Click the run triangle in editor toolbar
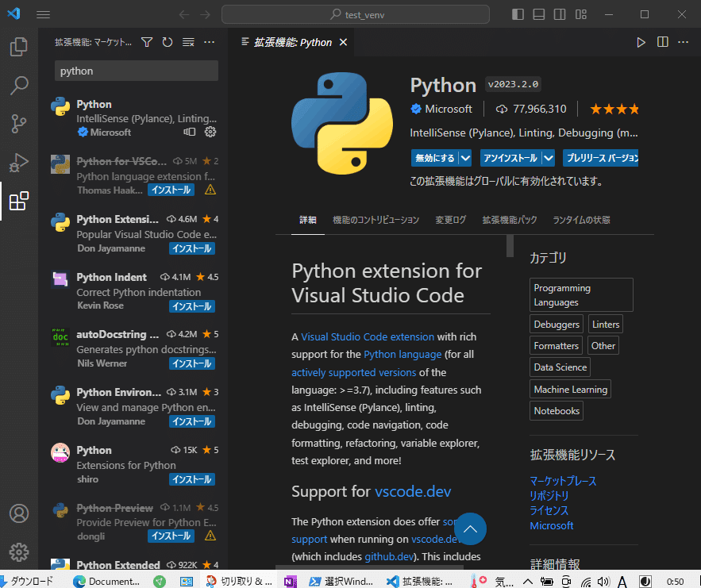The image size is (701, 588). (641, 42)
